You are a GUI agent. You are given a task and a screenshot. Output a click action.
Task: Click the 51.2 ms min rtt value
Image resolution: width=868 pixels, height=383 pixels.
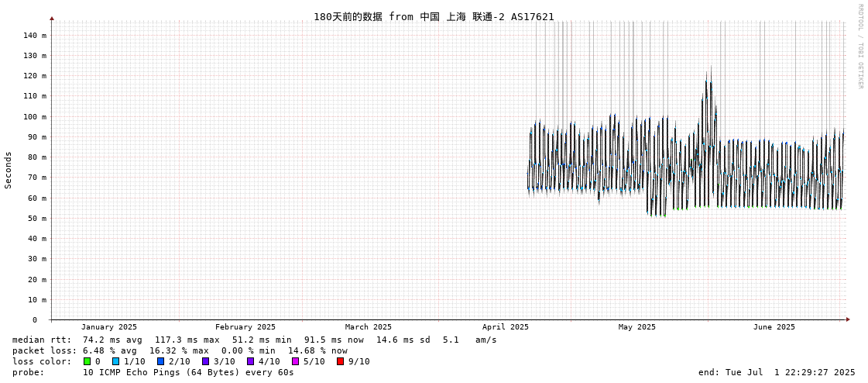pos(261,340)
